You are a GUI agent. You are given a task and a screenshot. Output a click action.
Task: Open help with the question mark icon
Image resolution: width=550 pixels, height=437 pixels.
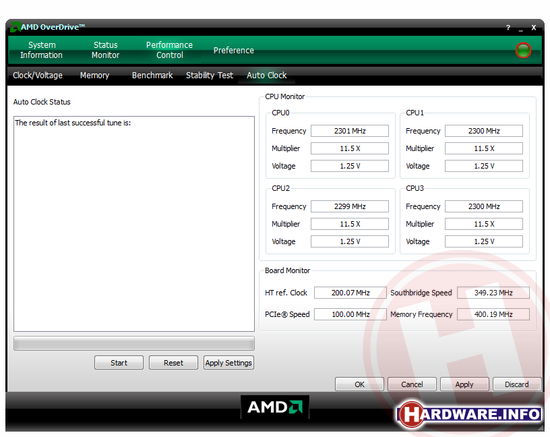pyautogui.click(x=508, y=27)
